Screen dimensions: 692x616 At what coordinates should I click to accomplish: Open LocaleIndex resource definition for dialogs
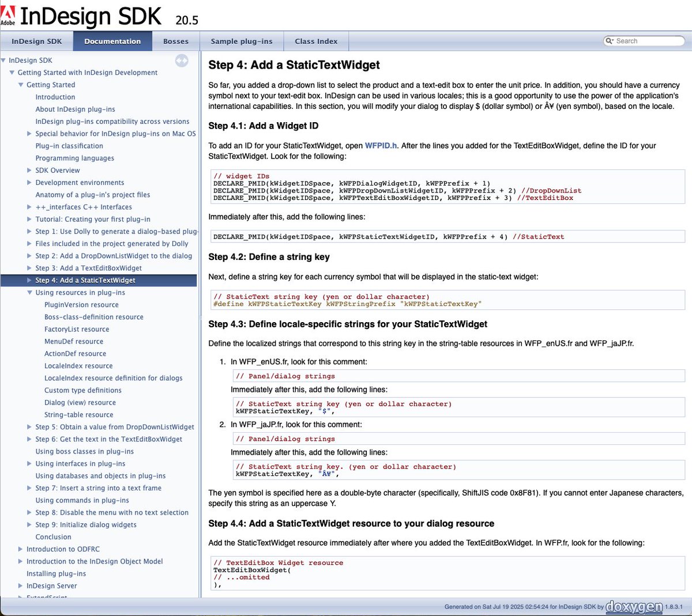(x=114, y=378)
